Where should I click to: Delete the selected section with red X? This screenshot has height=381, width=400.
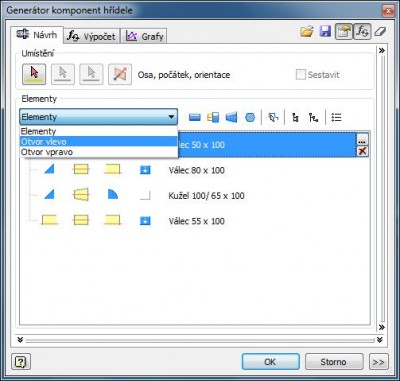point(362,151)
